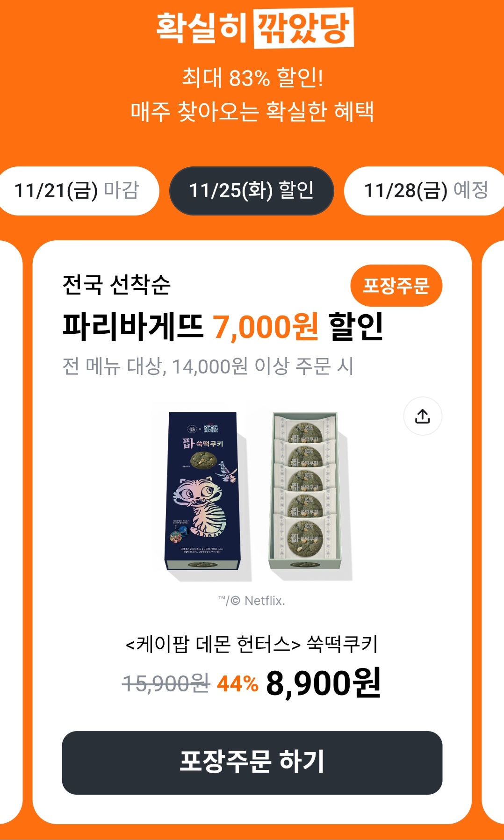504x840 pixels.
Task: Select the 11/25(화) 할인 date tab
Action: pos(252,191)
